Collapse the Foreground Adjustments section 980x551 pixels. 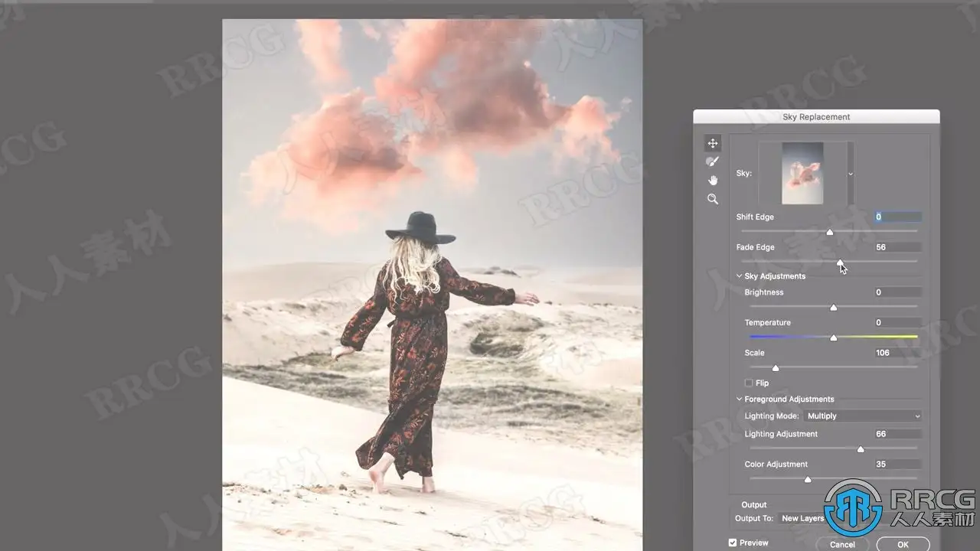click(x=740, y=399)
